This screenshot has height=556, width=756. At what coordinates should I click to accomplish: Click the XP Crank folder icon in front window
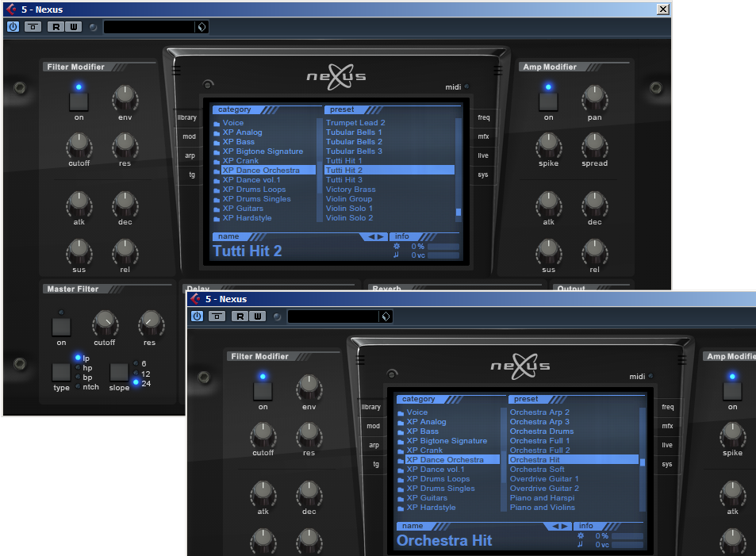[x=401, y=451]
